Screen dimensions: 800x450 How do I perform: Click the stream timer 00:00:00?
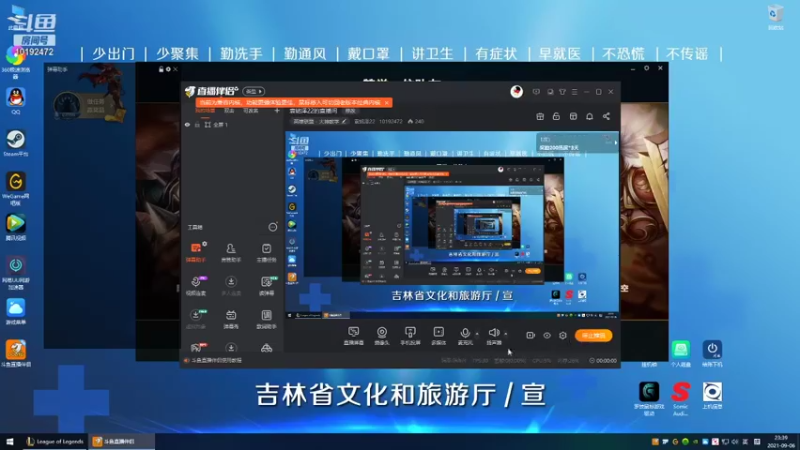tap(603, 360)
